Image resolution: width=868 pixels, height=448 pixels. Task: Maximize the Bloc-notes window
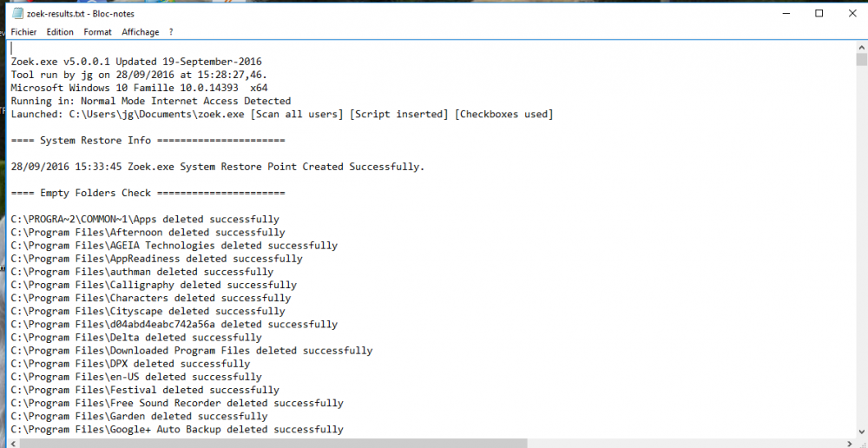pyautogui.click(x=819, y=14)
